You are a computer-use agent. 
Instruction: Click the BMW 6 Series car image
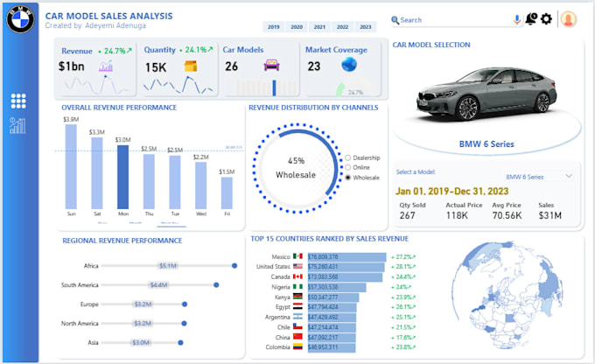(486, 94)
